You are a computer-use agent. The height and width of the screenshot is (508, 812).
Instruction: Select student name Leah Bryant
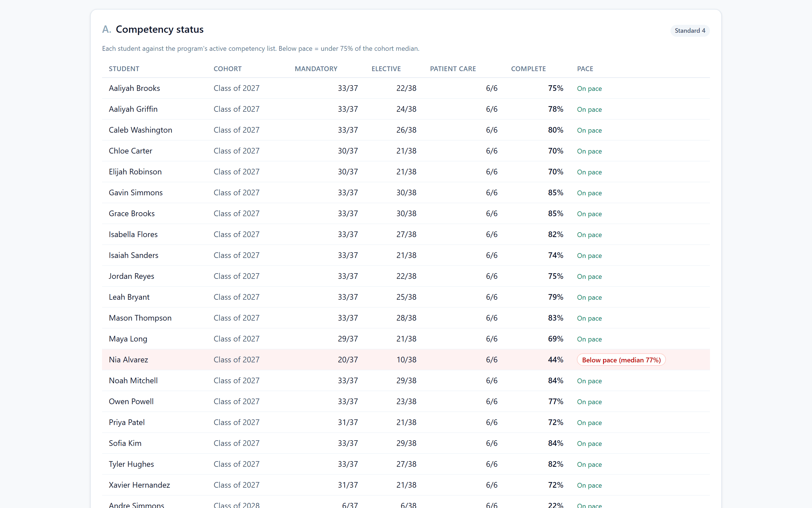(x=129, y=297)
